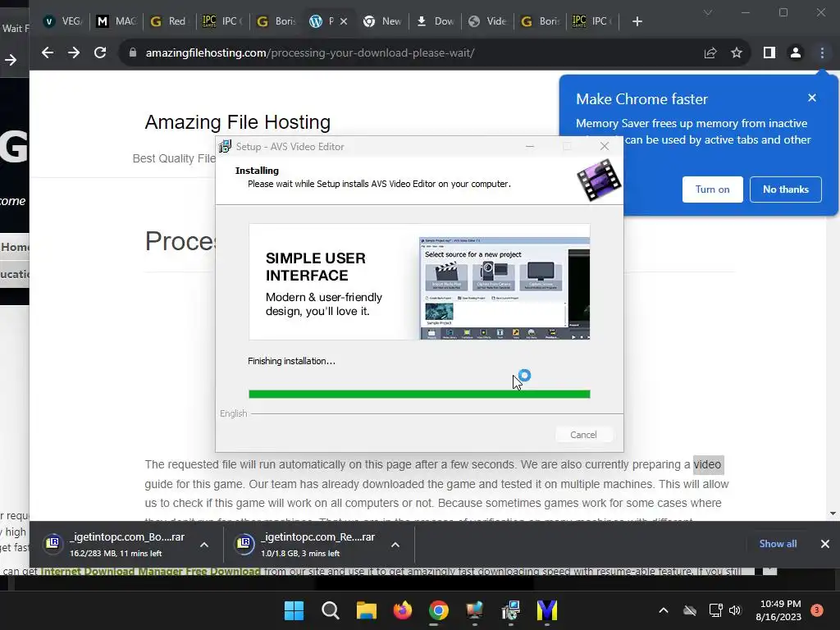
Task: Click the Home menu item on left page
Action: (15, 247)
